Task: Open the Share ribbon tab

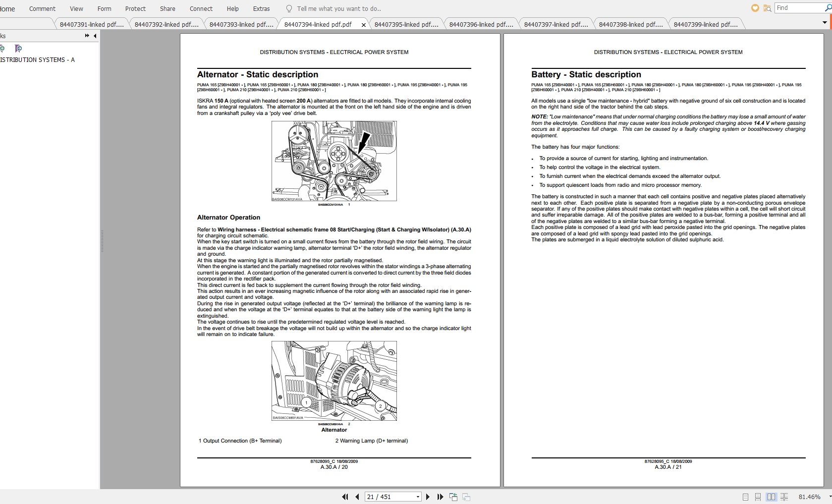Action: [167, 9]
